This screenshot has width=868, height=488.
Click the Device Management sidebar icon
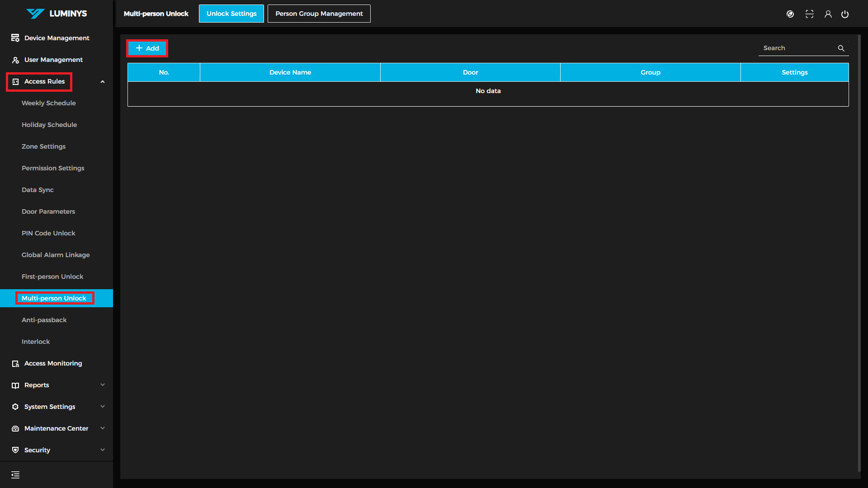[15, 38]
